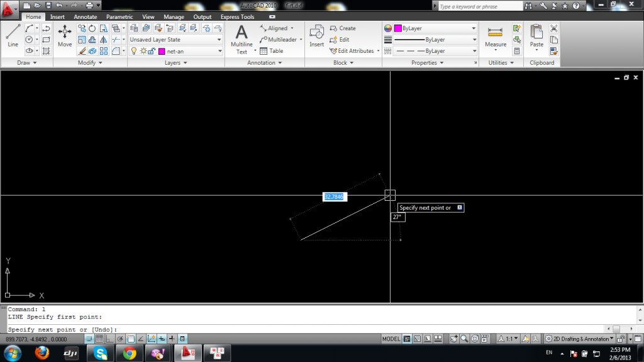Click the Stretch tool icon
The image size is (644, 362).
pyautogui.click(x=104, y=28)
